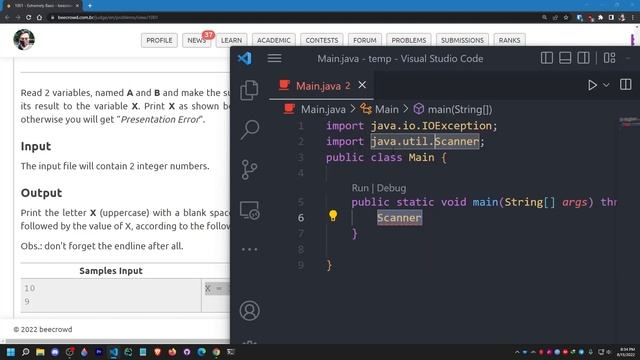
Task: Open the PROFILE page on beecrowd
Action: pos(159,40)
